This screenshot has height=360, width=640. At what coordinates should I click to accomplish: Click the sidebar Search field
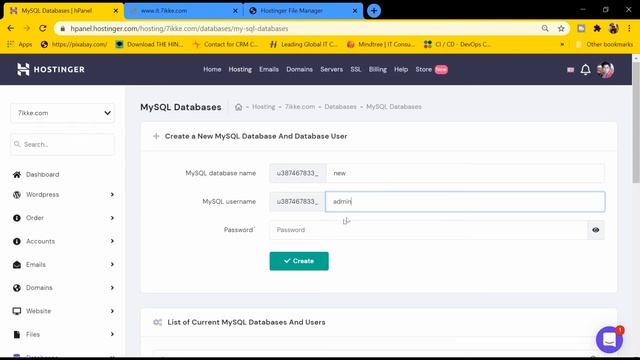pyautogui.click(x=63, y=144)
